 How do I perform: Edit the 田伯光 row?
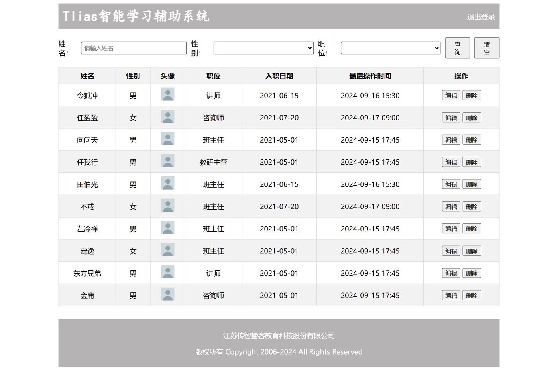(451, 184)
